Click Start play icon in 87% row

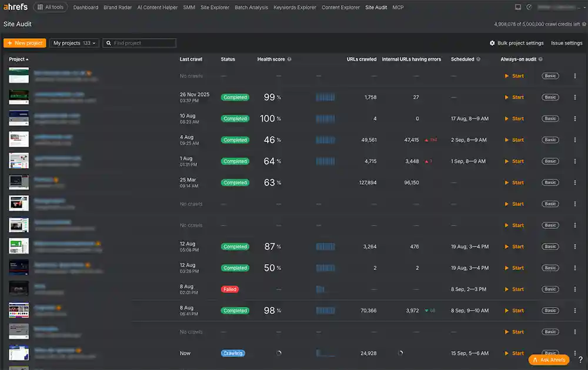click(x=507, y=246)
